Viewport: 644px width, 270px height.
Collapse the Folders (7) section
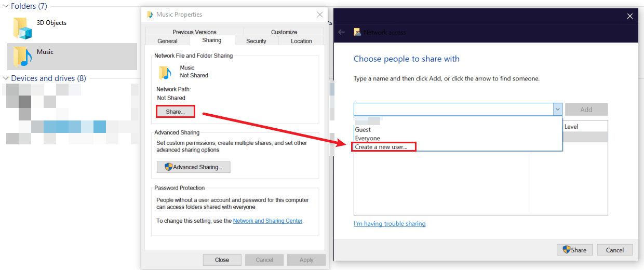[x=6, y=6]
